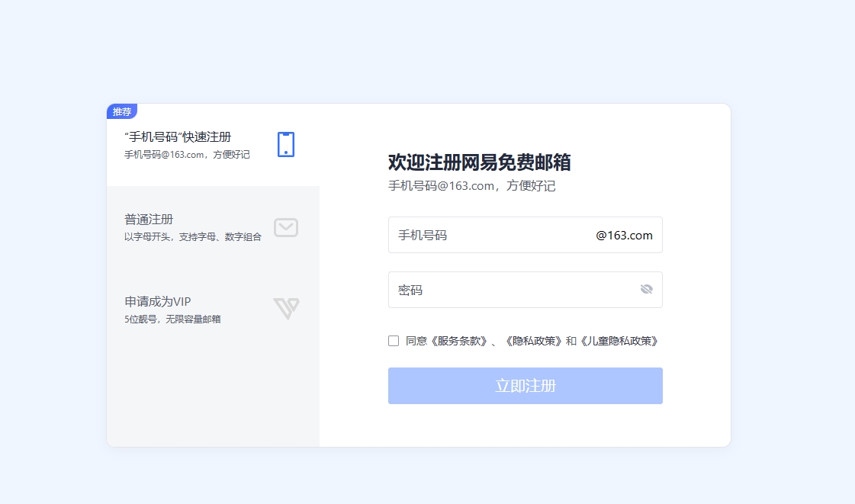Click the 同意 label text
855x504 pixels.
coord(416,341)
